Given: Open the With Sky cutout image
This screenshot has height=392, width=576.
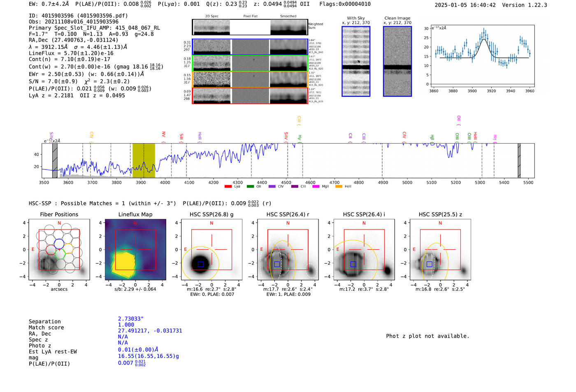Looking at the screenshot, I should [356, 61].
